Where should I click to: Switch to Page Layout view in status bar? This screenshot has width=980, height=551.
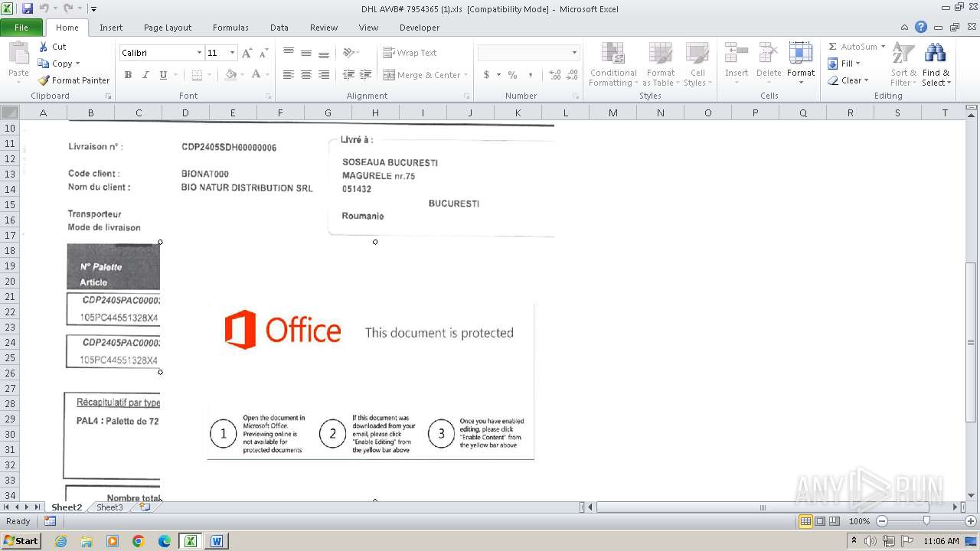820,521
